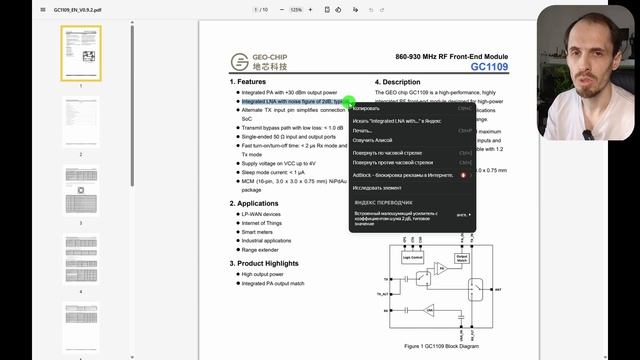Click 'Sleep mode current: < 1 μA'
This screenshot has height=360, width=640.
273,172
